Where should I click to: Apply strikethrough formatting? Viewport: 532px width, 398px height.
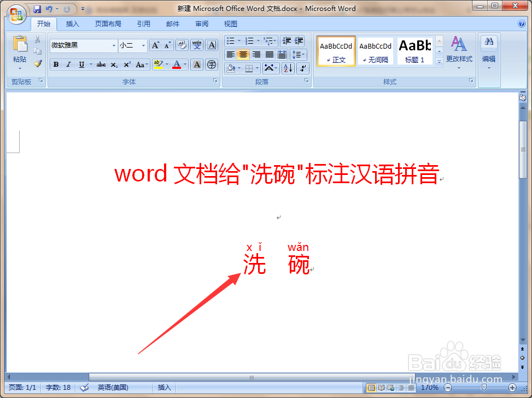tap(101, 65)
